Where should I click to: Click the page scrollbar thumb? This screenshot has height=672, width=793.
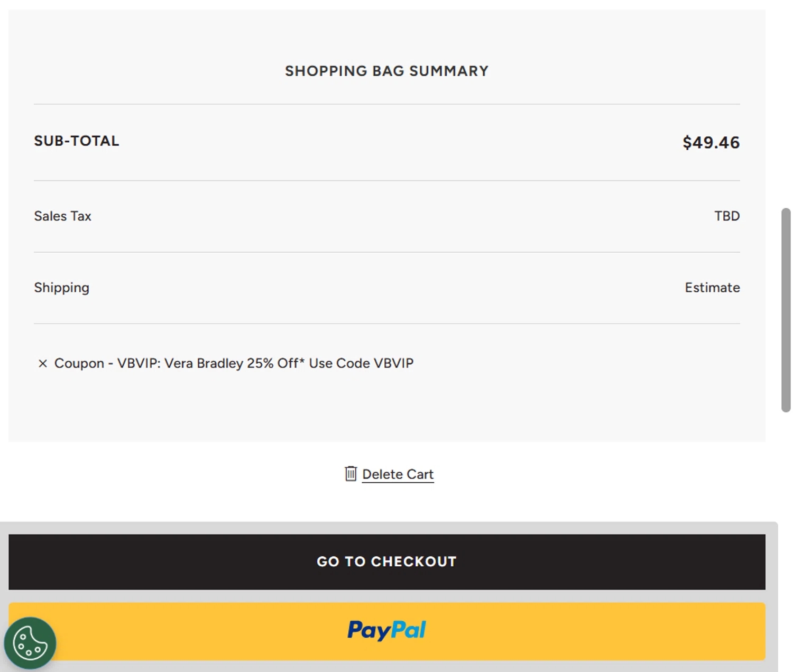[x=786, y=309]
